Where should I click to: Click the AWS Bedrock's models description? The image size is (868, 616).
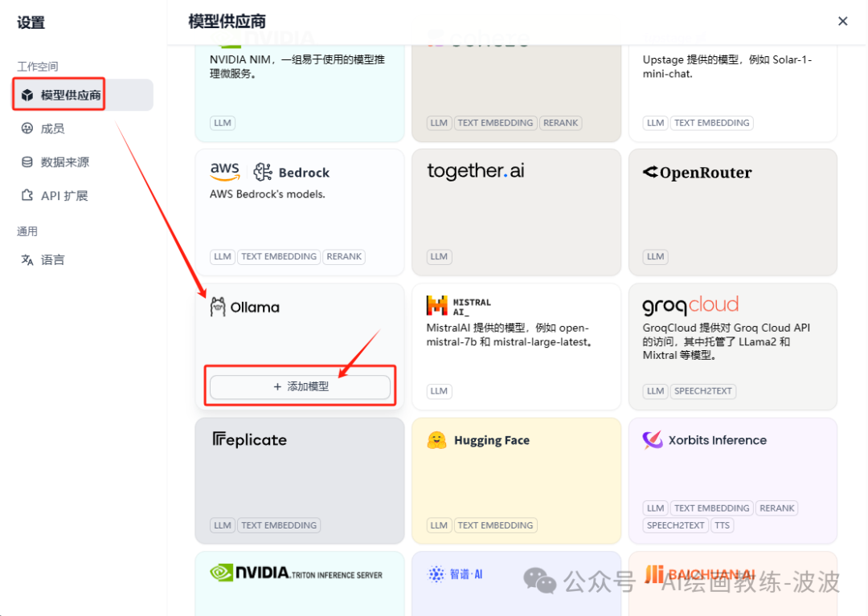point(268,194)
